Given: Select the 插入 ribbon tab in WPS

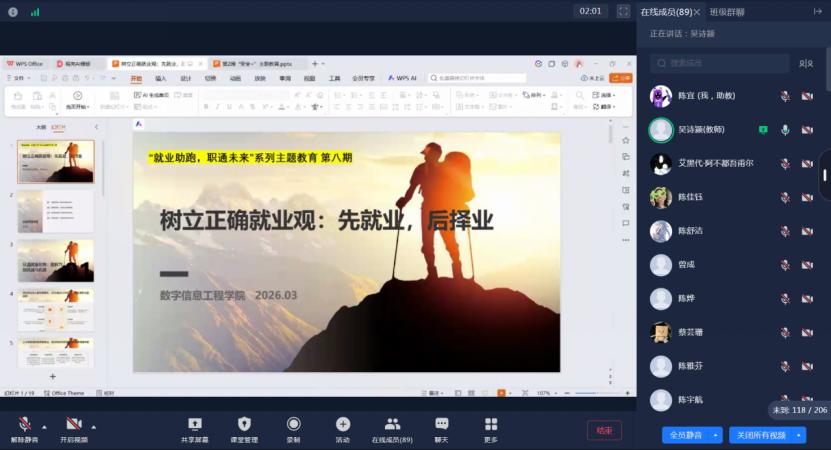Looking at the screenshot, I should (160, 78).
